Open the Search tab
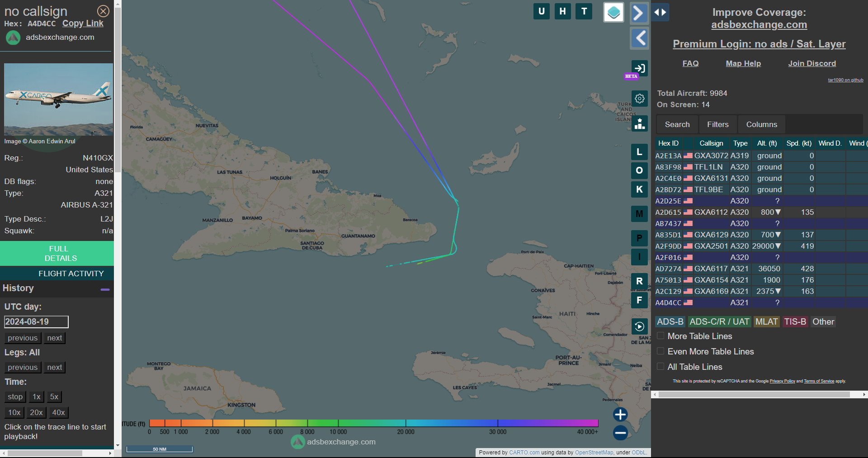 677,124
